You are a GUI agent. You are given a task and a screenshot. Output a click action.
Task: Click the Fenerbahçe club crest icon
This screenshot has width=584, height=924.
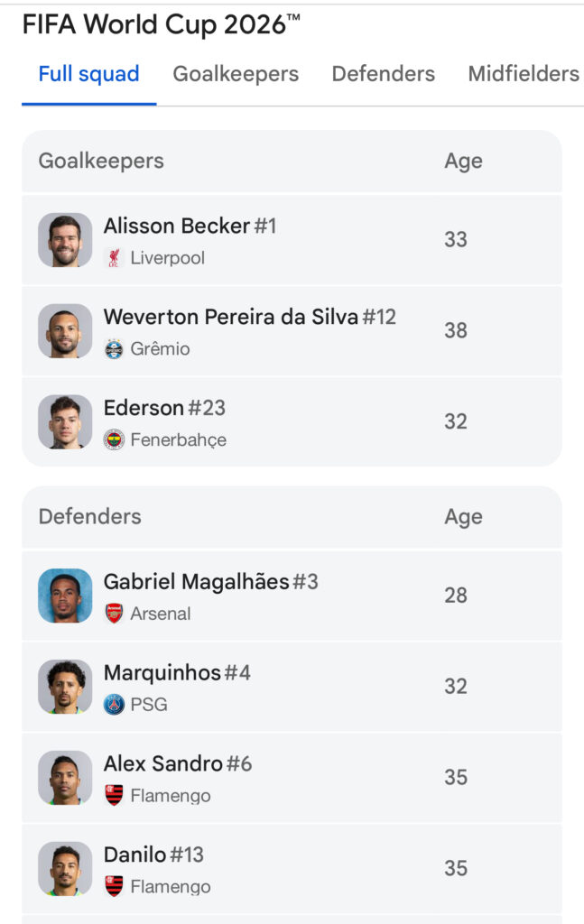coord(114,439)
